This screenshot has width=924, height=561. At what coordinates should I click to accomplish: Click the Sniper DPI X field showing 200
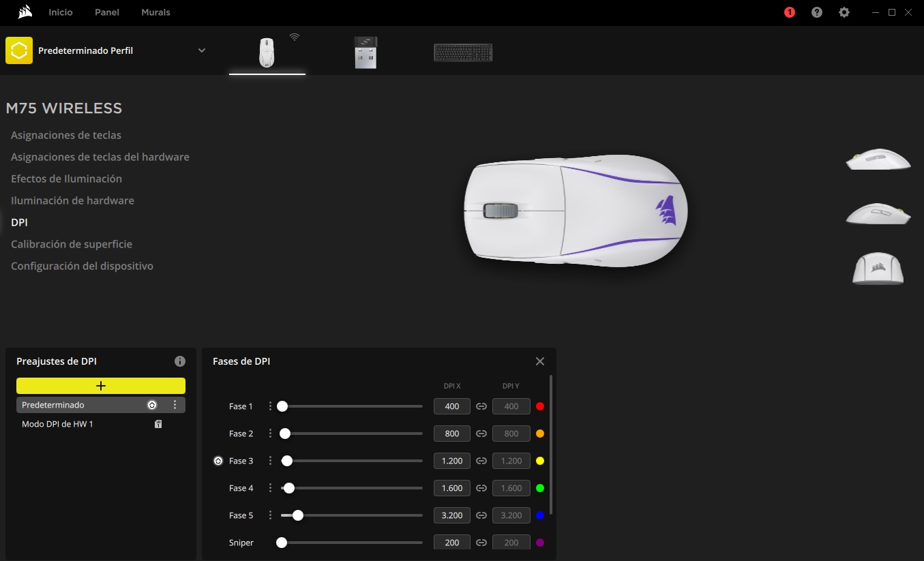point(452,543)
